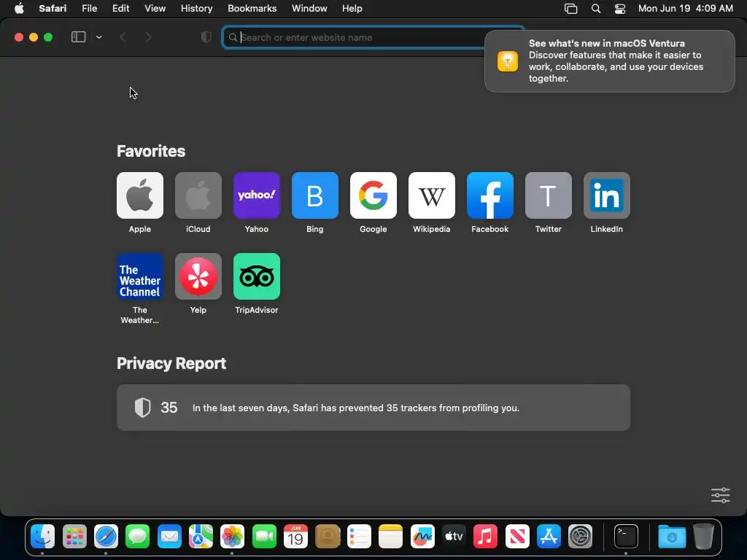Image resolution: width=747 pixels, height=560 pixels.
Task: Open the Privacy Report tracker summary
Action: point(373,408)
